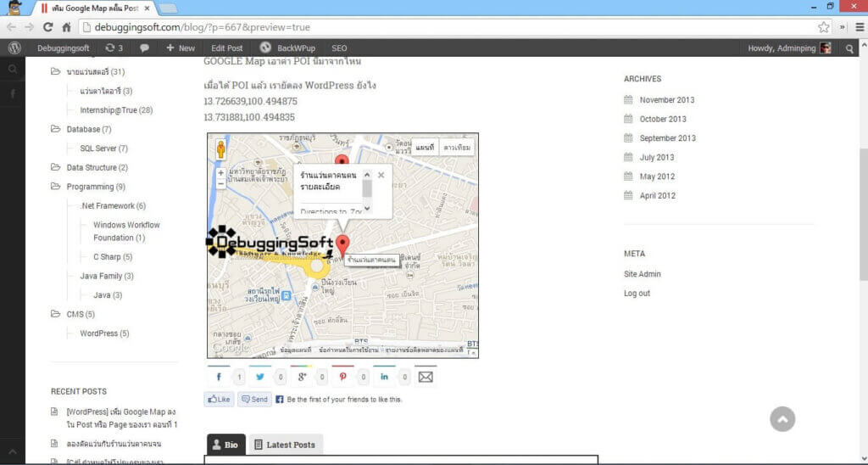Open Howdy, Adminping account menu
The image size is (868, 465).
789,48
